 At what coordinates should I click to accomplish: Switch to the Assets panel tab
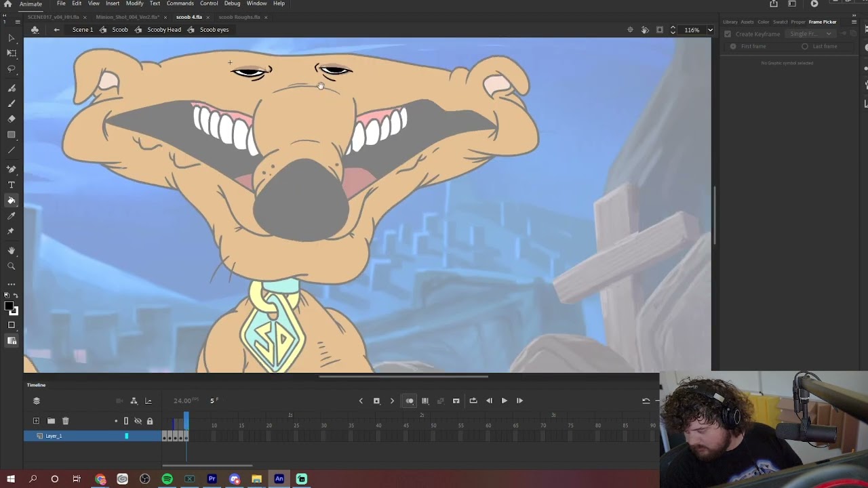click(747, 22)
